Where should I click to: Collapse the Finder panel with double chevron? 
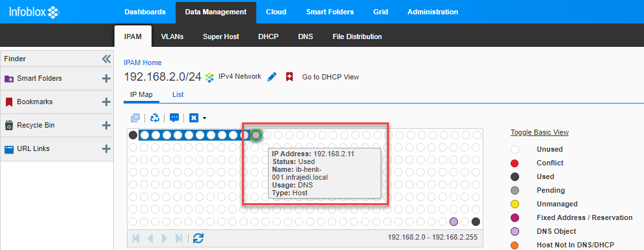tap(107, 59)
